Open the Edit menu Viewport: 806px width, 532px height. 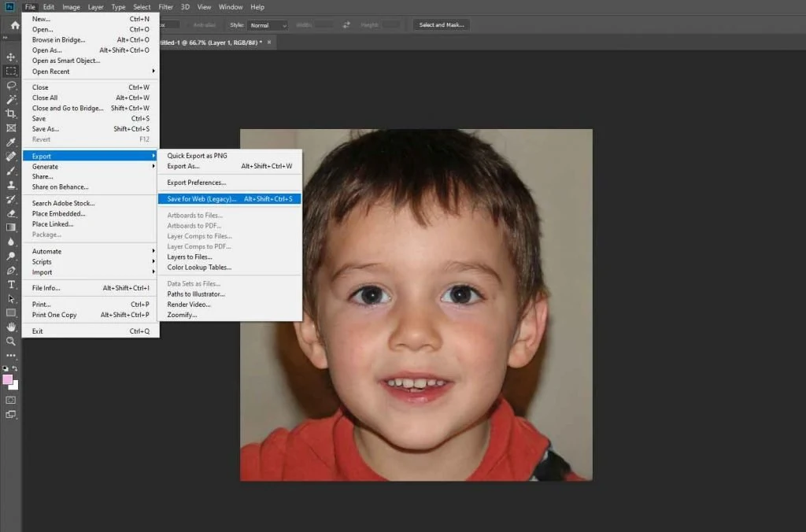pyautogui.click(x=49, y=7)
